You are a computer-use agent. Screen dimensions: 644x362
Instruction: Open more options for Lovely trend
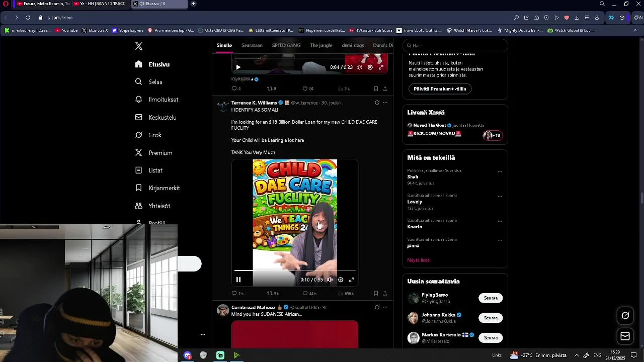tap(500, 196)
